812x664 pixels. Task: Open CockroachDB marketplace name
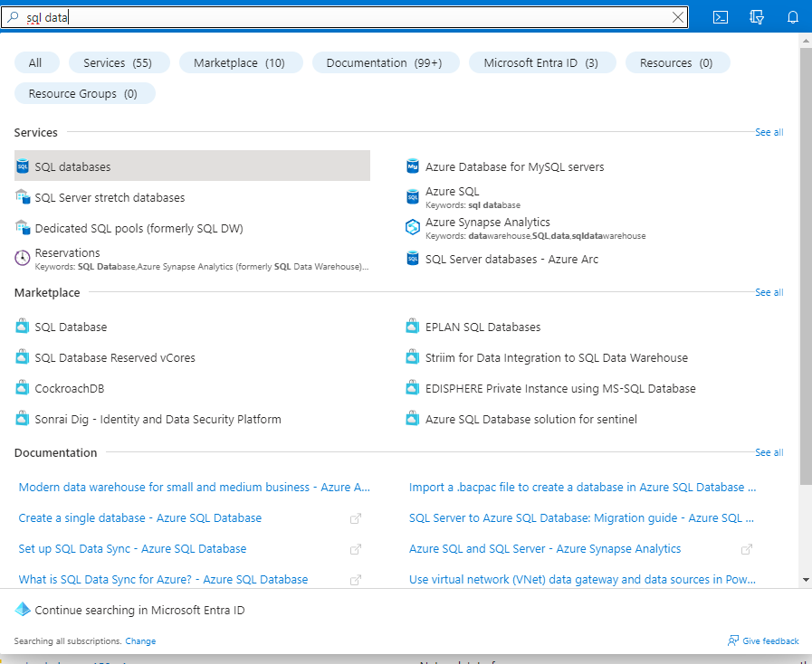70,389
